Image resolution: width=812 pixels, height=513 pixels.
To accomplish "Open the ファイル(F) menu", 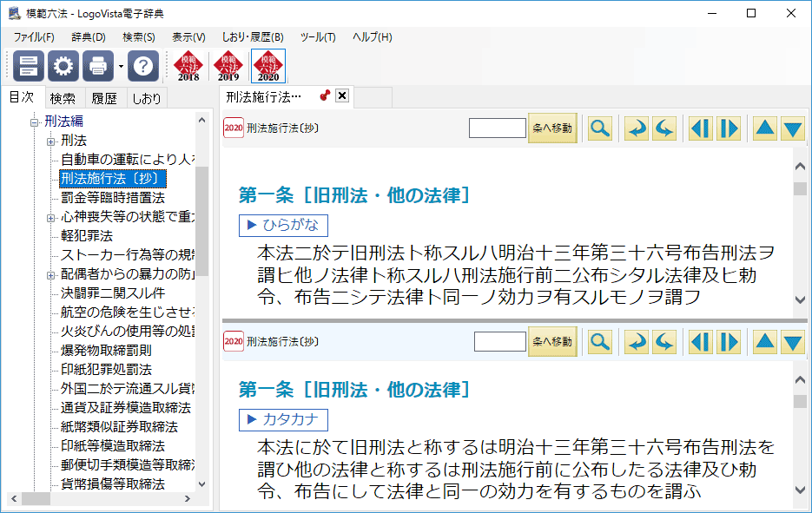I will tap(34, 37).
